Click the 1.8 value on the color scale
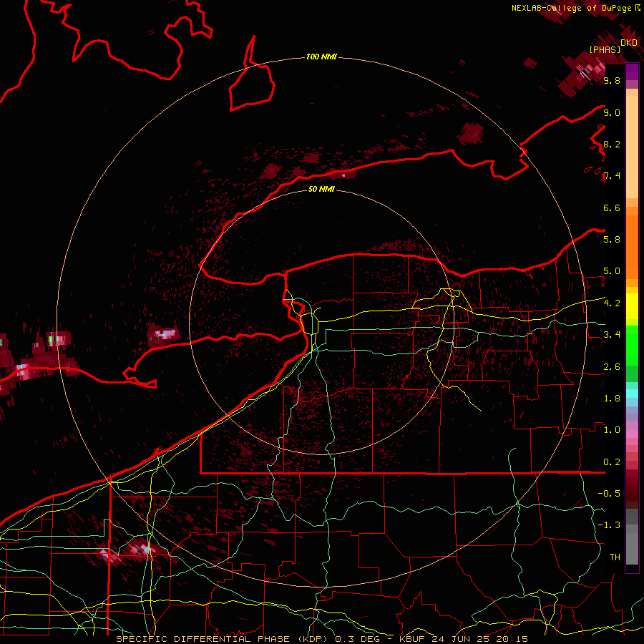This screenshot has height=644, width=644. point(612,399)
